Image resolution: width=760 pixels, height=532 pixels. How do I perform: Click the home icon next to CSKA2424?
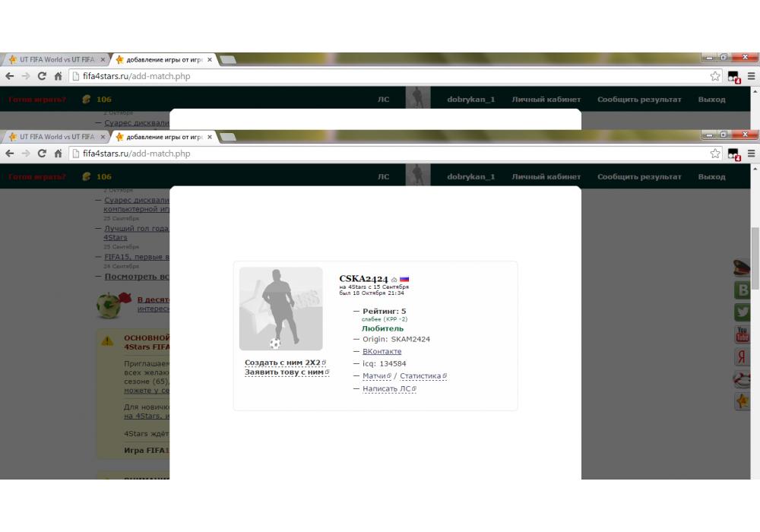pos(394,280)
